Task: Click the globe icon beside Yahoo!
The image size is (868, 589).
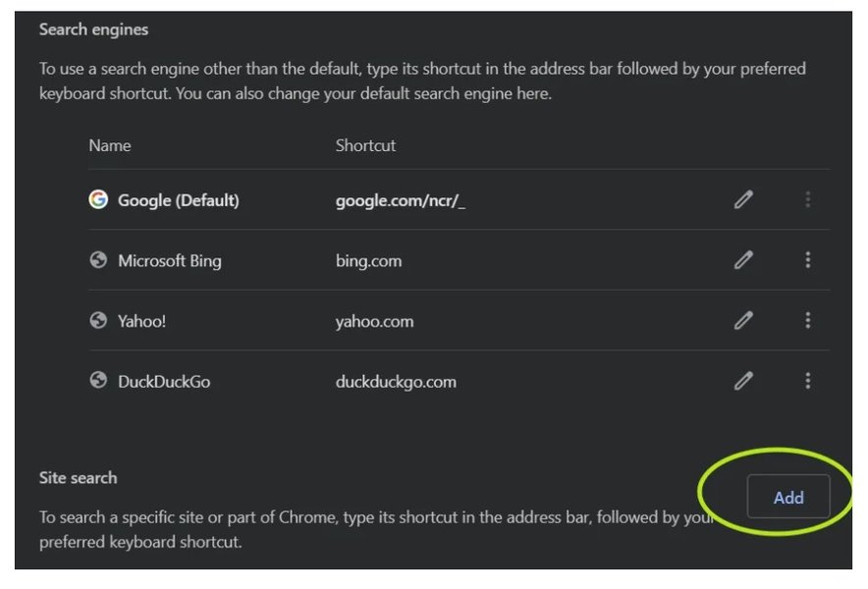Action: [x=98, y=320]
